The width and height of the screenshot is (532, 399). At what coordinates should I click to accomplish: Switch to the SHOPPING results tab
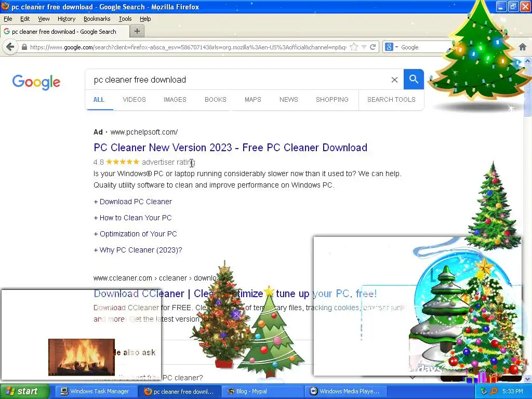click(x=332, y=99)
